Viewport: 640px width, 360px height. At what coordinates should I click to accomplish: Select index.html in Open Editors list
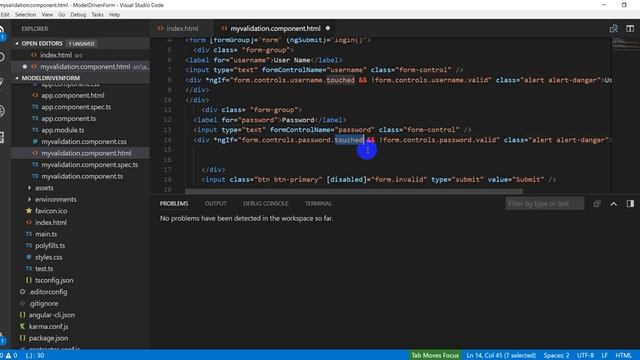(x=56, y=55)
